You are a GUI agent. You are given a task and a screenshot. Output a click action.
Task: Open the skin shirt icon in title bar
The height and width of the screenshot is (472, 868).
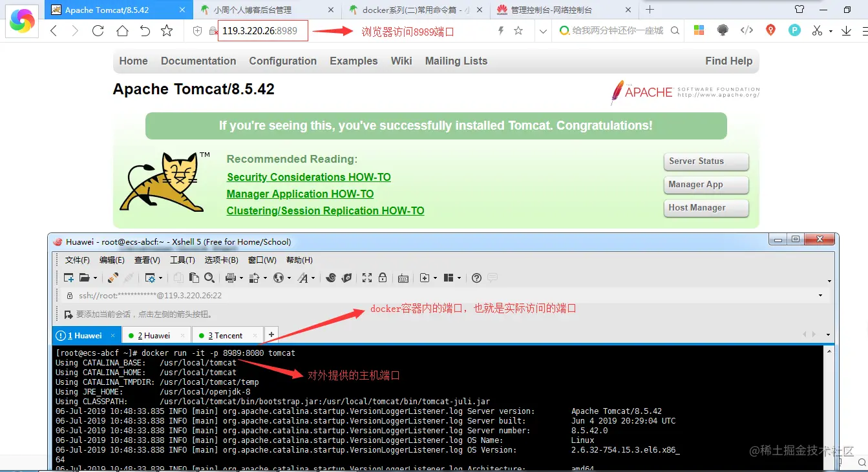click(x=799, y=9)
